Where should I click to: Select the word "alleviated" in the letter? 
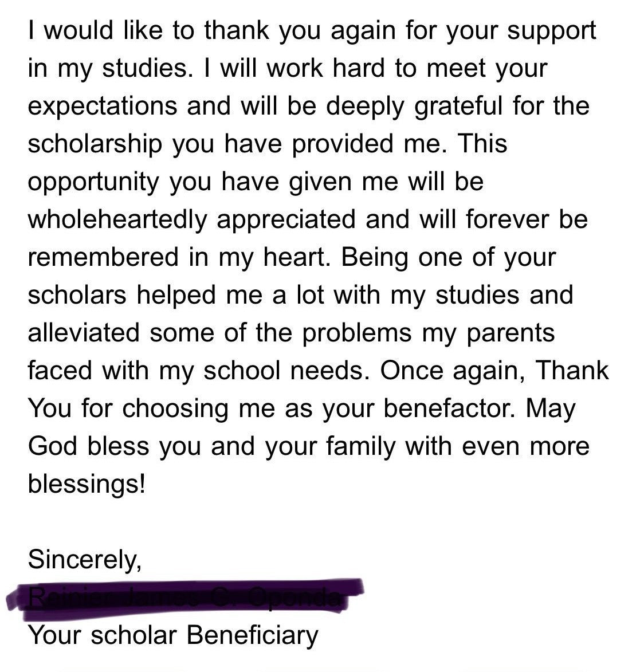(84, 333)
